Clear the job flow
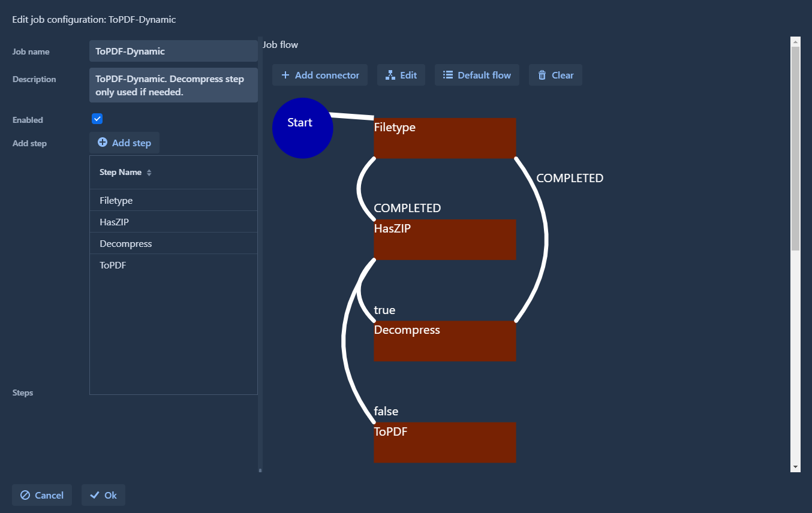 555,75
